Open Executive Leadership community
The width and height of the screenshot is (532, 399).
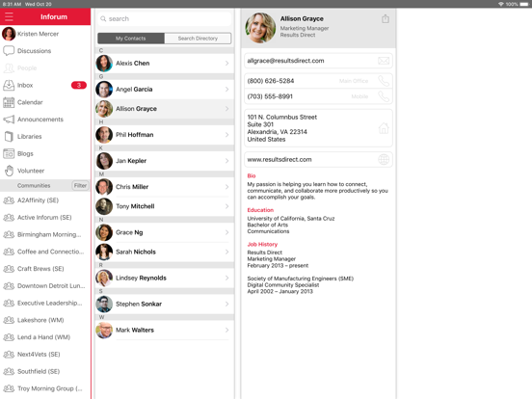[45, 303]
